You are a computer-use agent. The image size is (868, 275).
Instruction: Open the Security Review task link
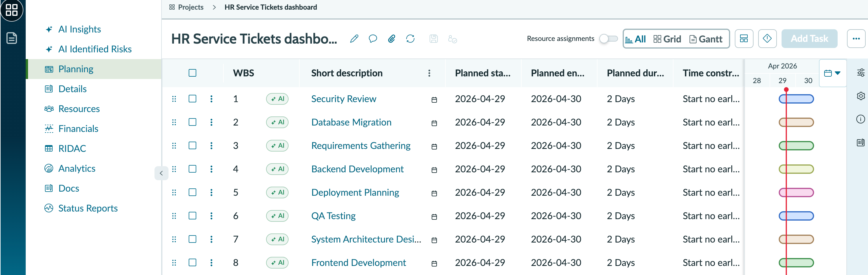(x=343, y=99)
